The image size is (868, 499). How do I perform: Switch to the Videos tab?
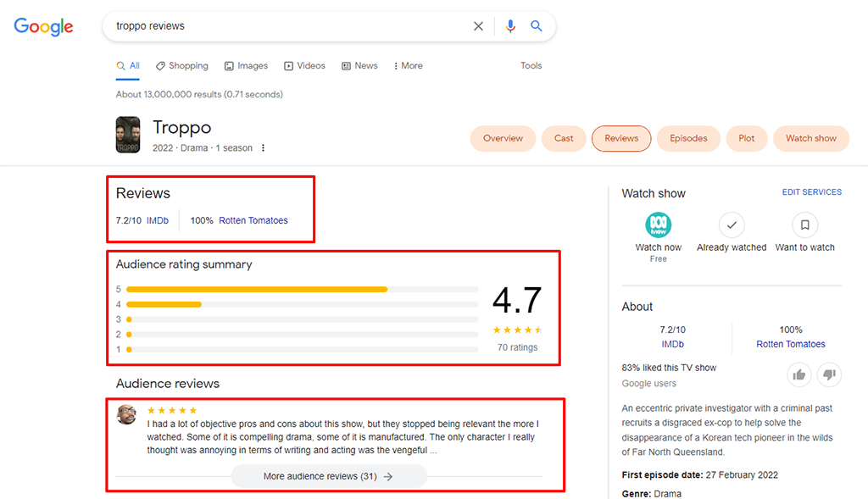304,66
